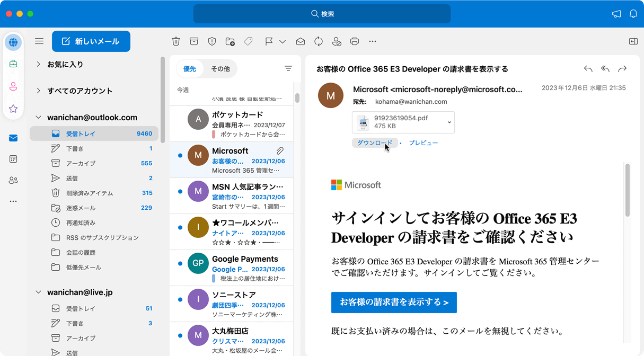Click the お客様の請求書を表示する button
Viewport: 644px width, 356px height.
394,302
